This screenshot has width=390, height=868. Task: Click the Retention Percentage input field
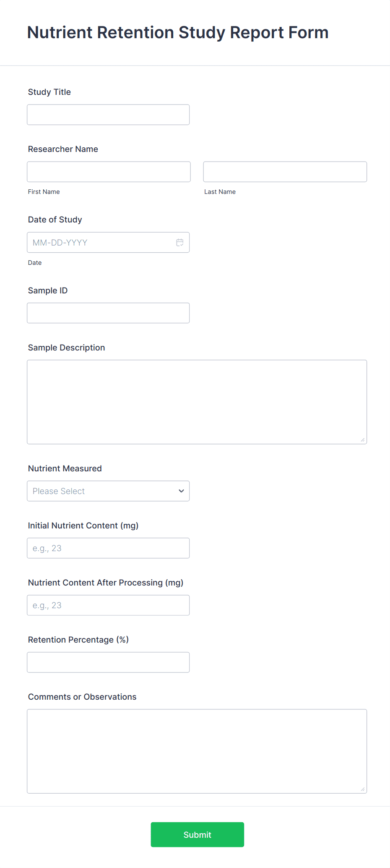click(x=108, y=662)
